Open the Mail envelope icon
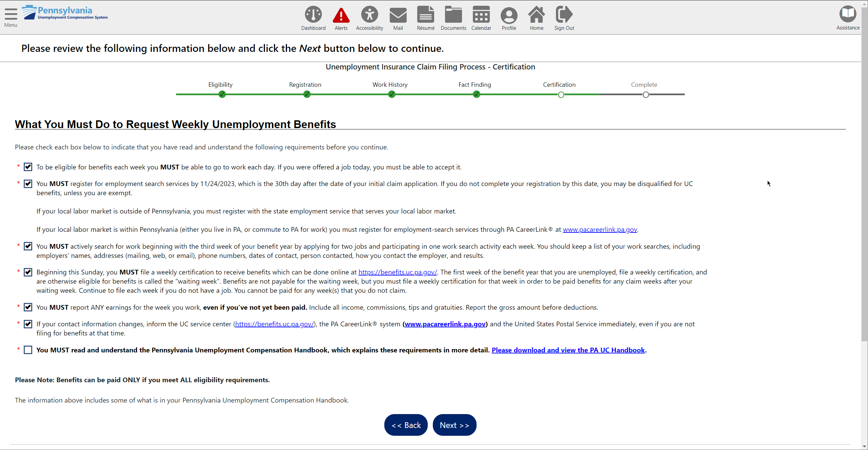Viewport: 868px width, 450px height. point(398,15)
